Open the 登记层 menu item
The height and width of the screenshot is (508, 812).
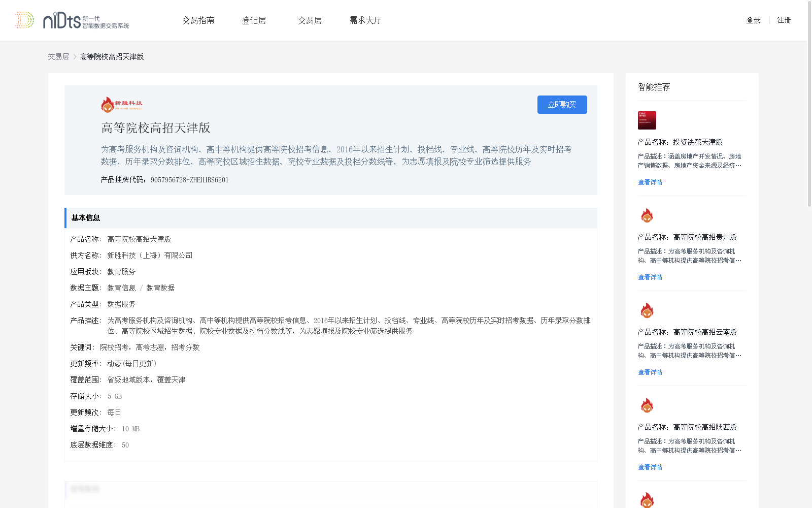pos(254,20)
